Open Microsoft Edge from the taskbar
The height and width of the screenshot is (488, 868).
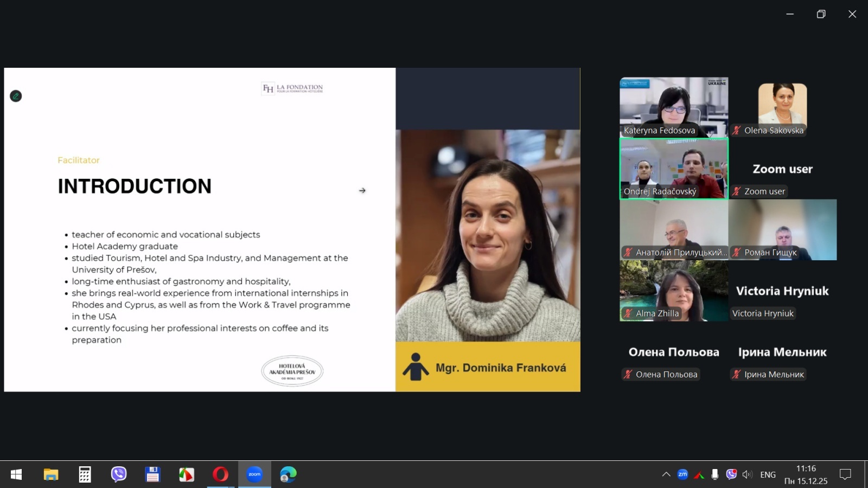pos(288,474)
